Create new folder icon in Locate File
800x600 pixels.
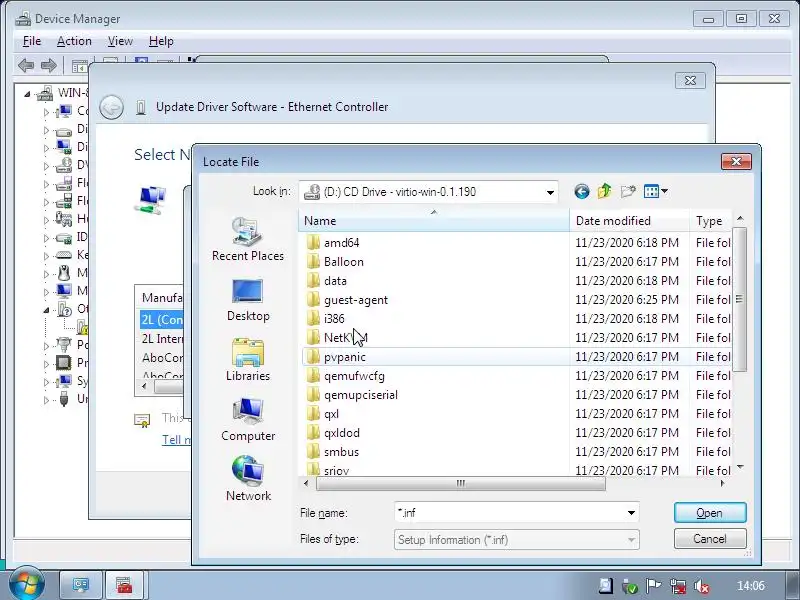tap(628, 191)
